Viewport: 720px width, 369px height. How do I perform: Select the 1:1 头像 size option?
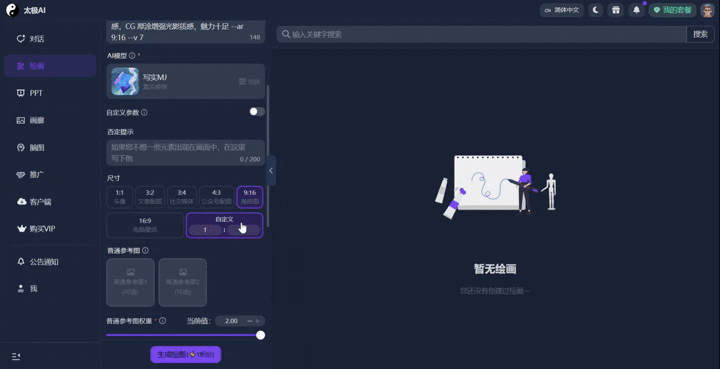(119, 197)
